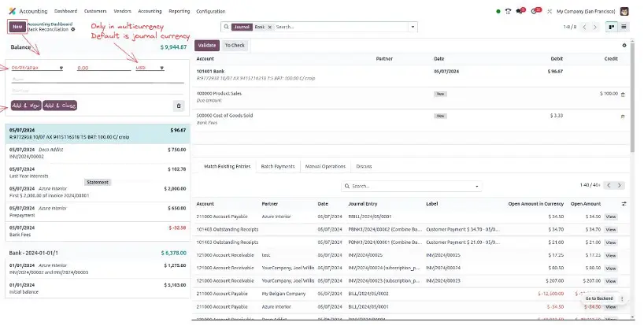Switch to list view
Viewport: 644px width, 326px height.
[x=624, y=27]
